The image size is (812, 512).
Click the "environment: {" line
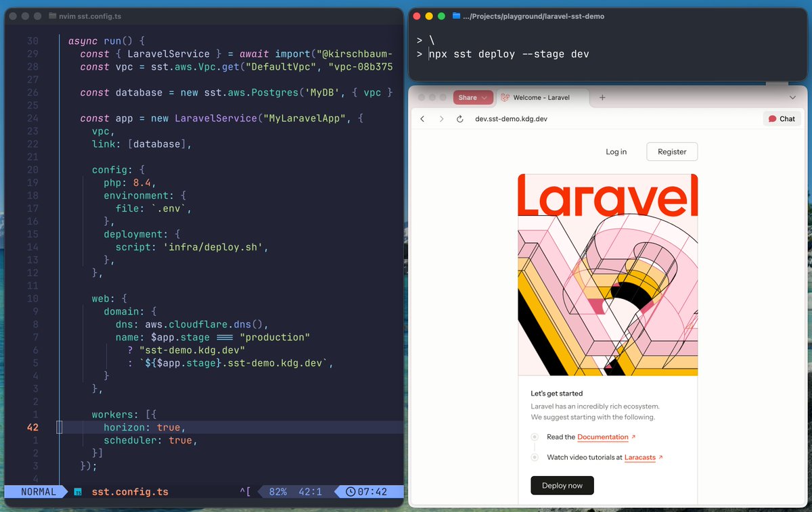pyautogui.click(x=145, y=195)
